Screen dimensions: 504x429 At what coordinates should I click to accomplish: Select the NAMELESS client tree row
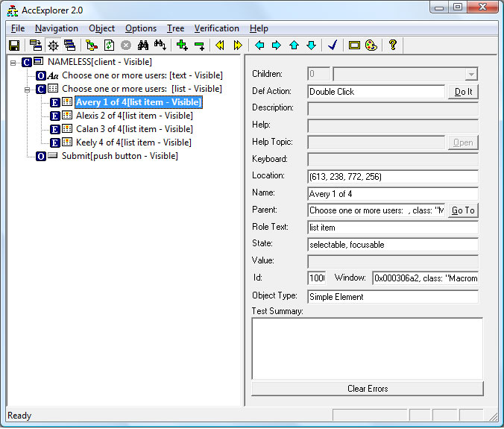[x=100, y=62]
